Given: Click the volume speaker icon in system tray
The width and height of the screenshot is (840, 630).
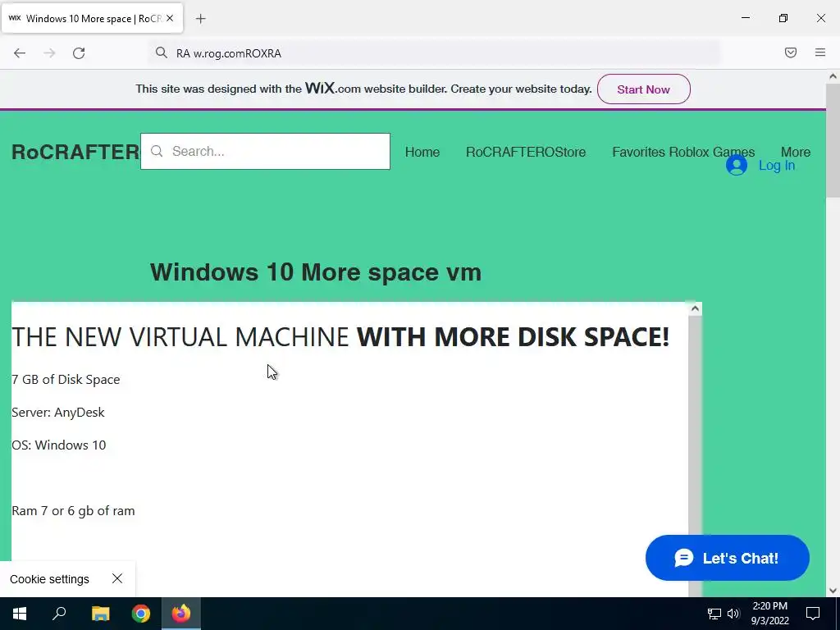Looking at the screenshot, I should click(x=733, y=614).
